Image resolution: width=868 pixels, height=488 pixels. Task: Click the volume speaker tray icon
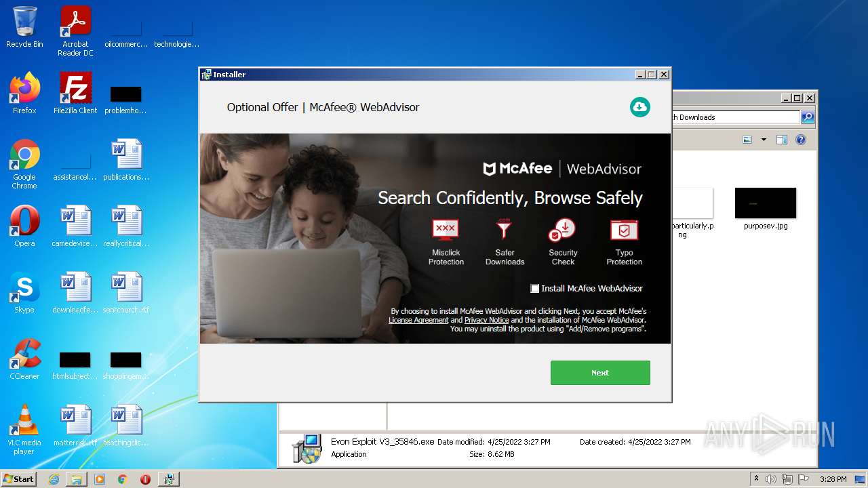coord(771,479)
